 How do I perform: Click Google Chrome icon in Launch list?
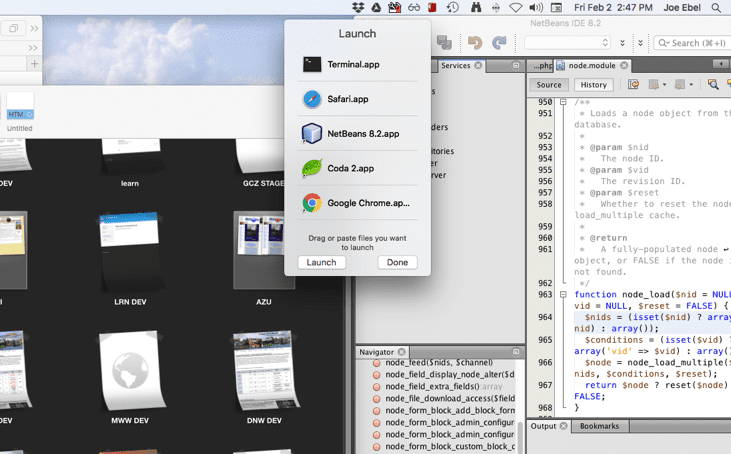312,203
